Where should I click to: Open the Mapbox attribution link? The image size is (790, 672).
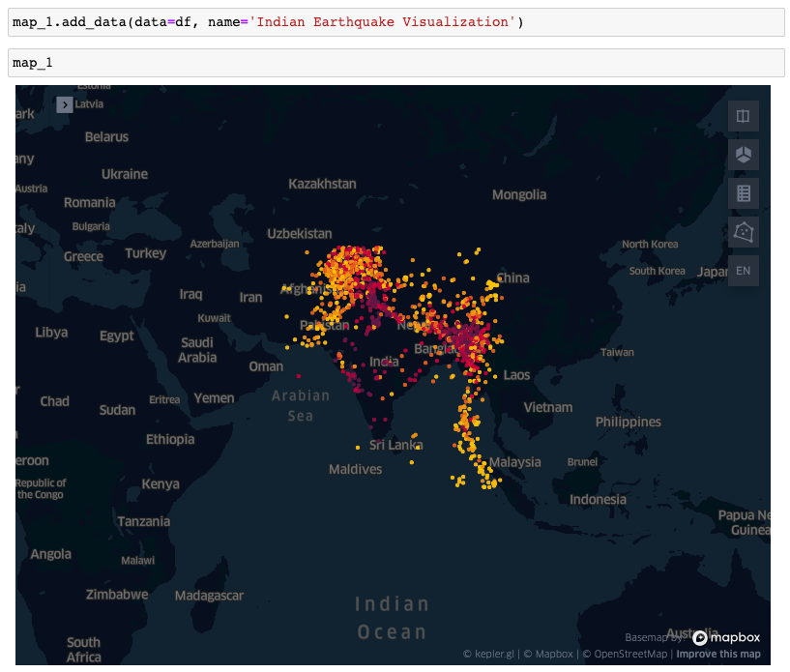click(x=548, y=654)
